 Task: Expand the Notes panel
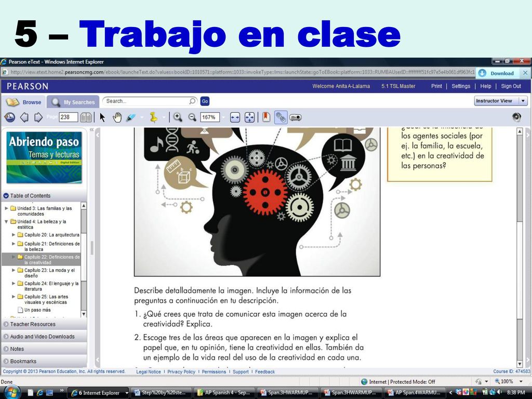(44, 349)
